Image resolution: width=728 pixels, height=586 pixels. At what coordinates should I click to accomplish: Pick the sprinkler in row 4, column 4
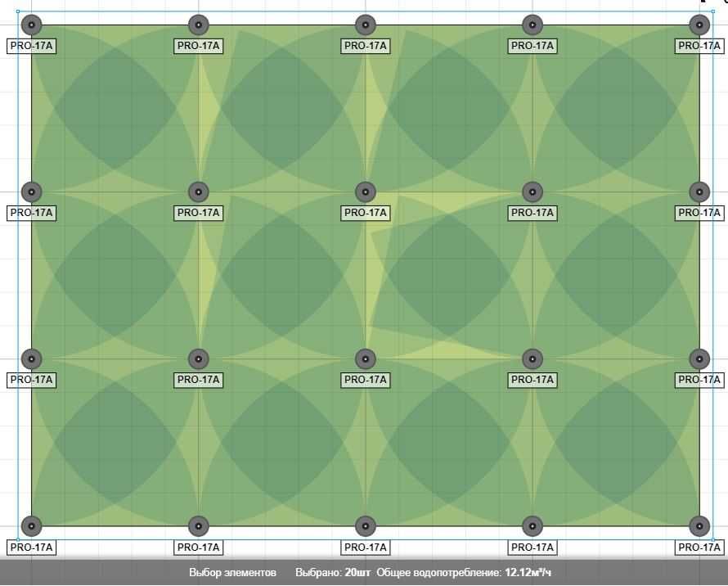[533, 526]
